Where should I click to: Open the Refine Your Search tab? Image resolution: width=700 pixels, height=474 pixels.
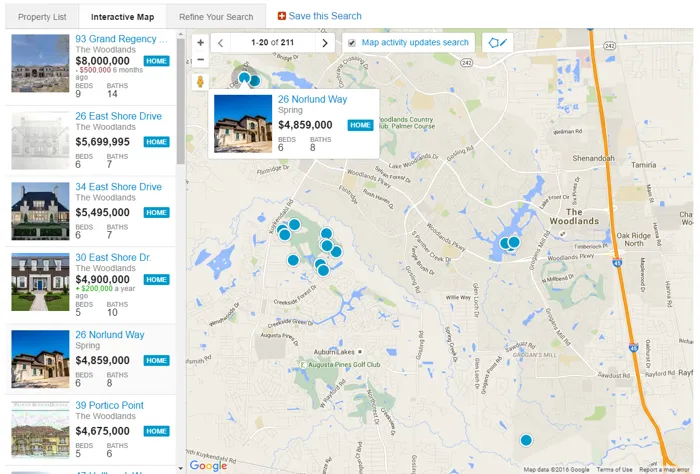pos(216,17)
